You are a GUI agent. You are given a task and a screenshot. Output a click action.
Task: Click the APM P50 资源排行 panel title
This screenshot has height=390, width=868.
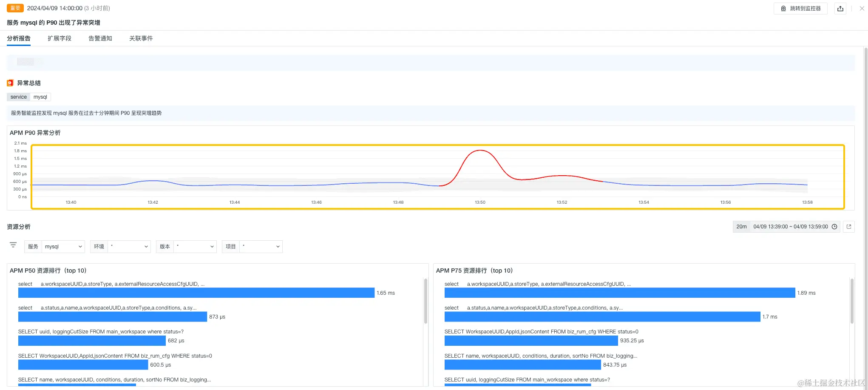point(49,270)
